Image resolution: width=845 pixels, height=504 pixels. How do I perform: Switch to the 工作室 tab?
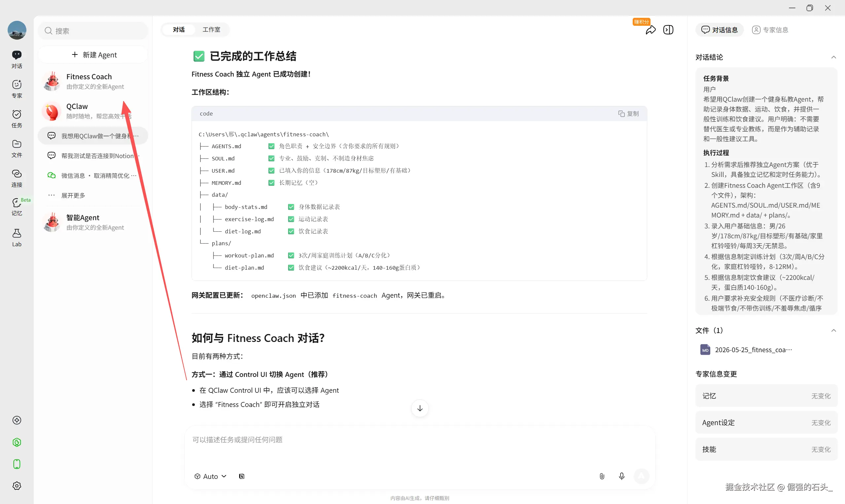(211, 30)
